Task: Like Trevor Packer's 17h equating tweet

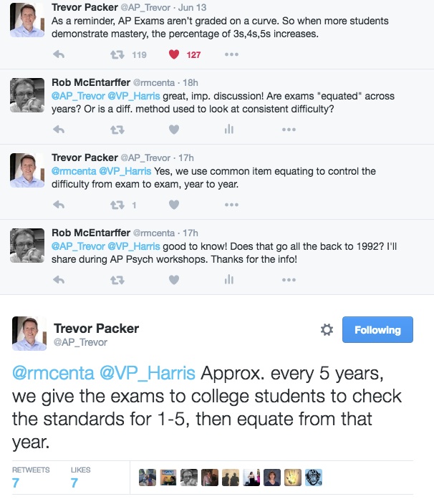Action: 174,205
